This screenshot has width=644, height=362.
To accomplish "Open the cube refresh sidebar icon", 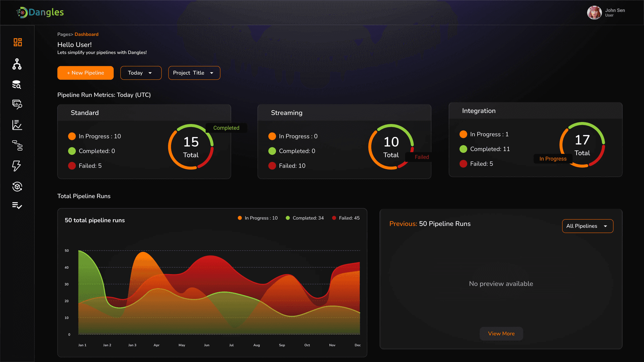I will coord(17,186).
